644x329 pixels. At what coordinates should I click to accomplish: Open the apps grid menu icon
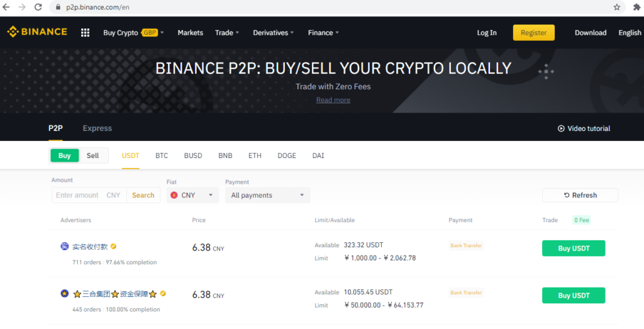85,33
